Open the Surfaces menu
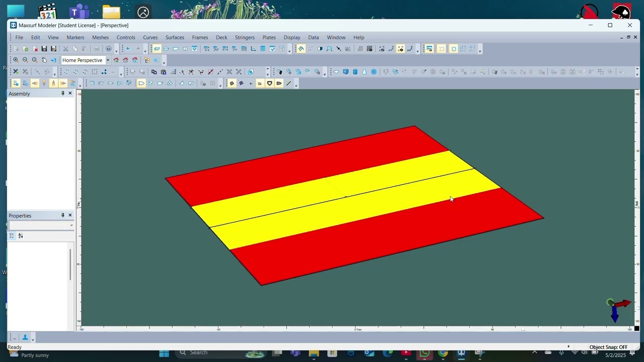This screenshot has width=644, height=362. (x=175, y=37)
